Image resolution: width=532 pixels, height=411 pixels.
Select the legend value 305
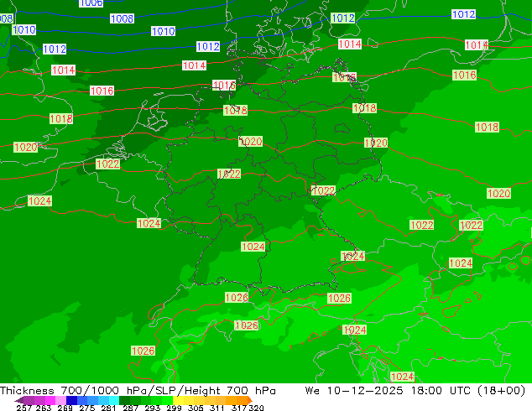click(196, 408)
